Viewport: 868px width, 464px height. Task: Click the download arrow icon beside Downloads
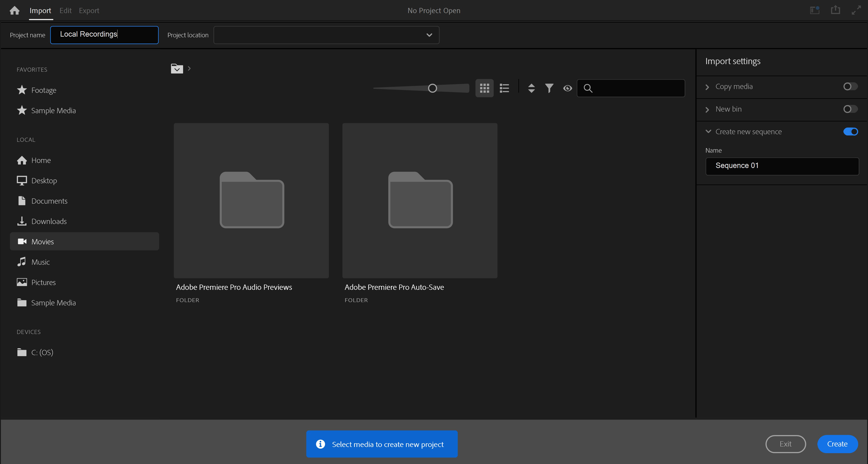22,221
